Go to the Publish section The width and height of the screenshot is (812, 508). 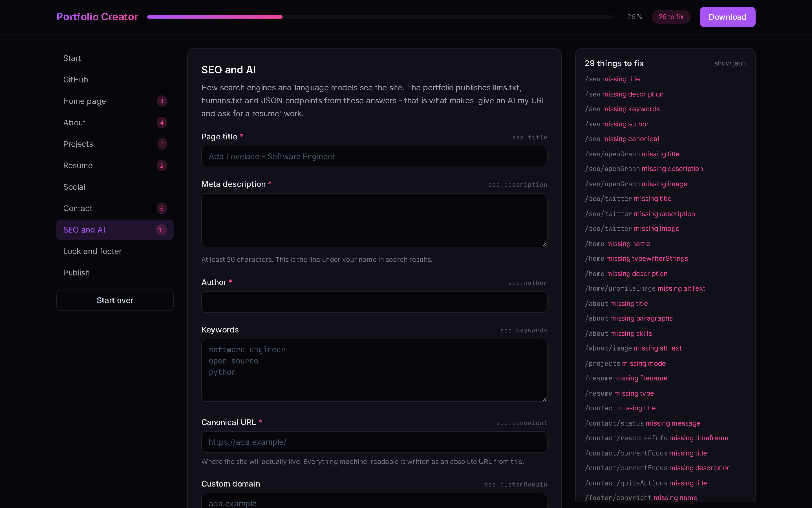(115, 273)
